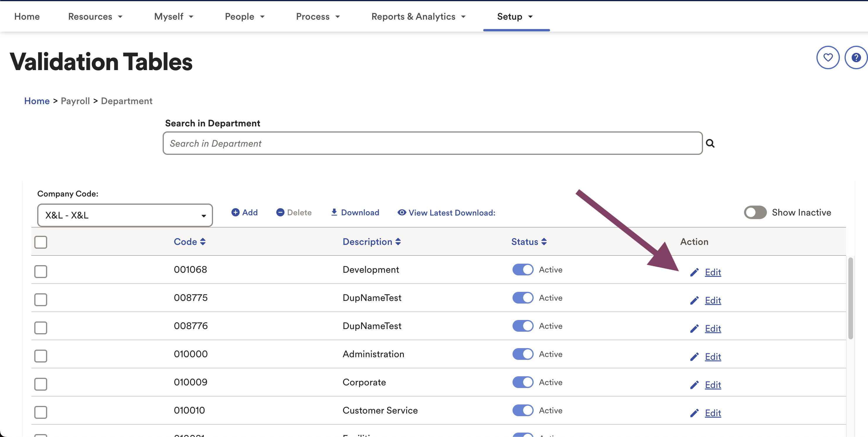
Task: Click the code 010000 cell
Action: click(x=191, y=354)
